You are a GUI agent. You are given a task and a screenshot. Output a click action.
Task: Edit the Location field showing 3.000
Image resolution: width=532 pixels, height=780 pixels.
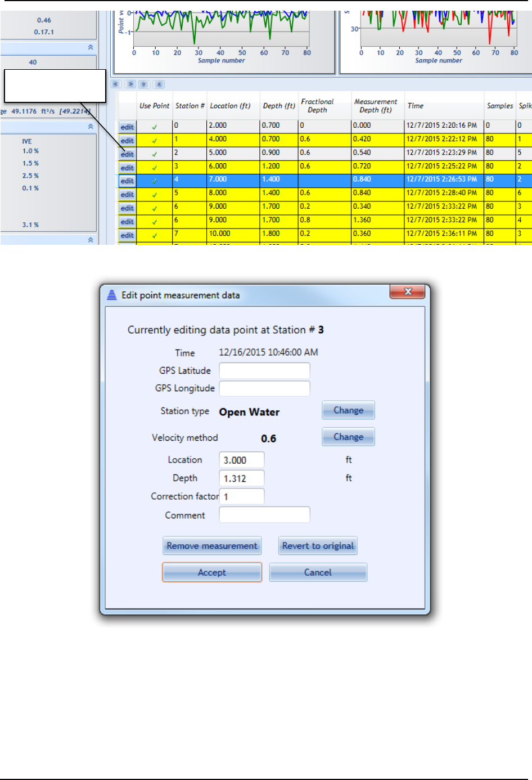click(242, 460)
